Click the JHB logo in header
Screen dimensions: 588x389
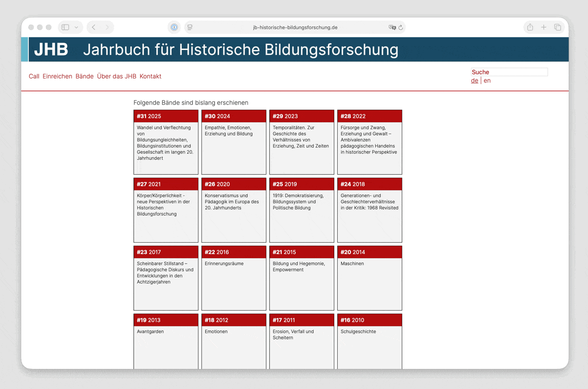point(51,50)
